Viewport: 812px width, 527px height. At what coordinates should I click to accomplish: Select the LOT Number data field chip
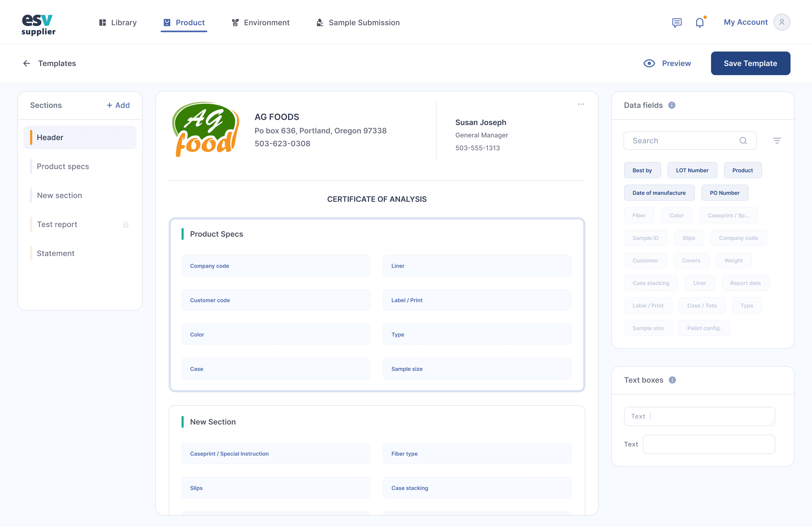(692, 170)
